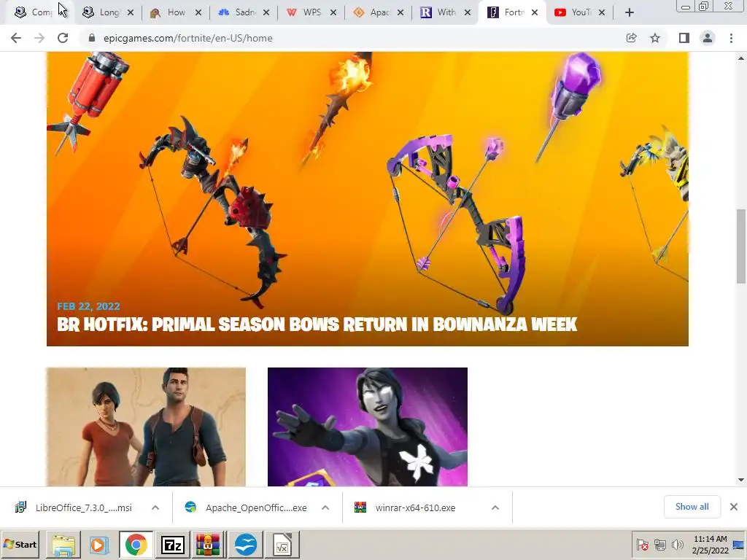The height and width of the screenshot is (560, 747).
Task: Open the Chrome profile avatar
Action: coord(708,38)
